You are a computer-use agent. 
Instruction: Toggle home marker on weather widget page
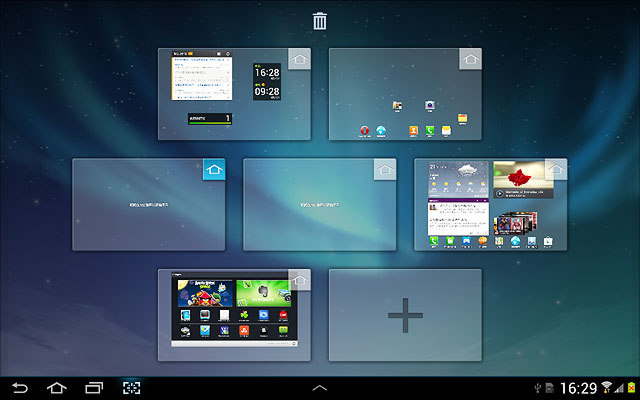click(555, 170)
